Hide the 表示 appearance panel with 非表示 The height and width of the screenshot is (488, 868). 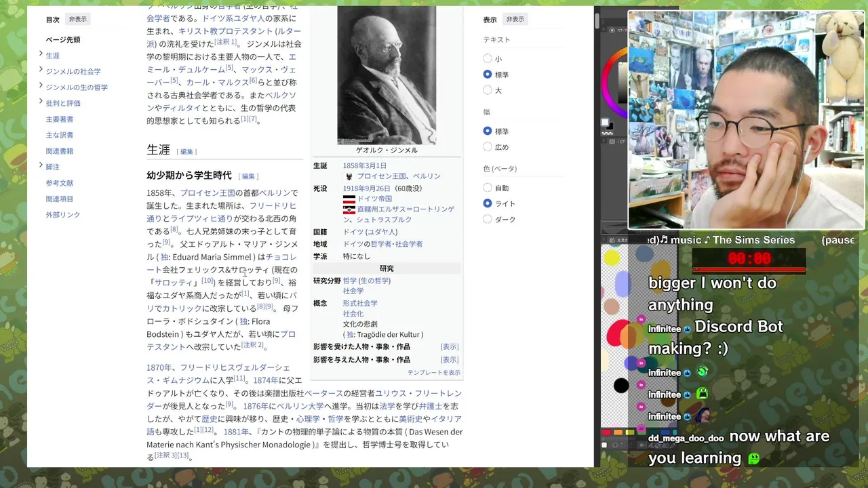point(515,19)
